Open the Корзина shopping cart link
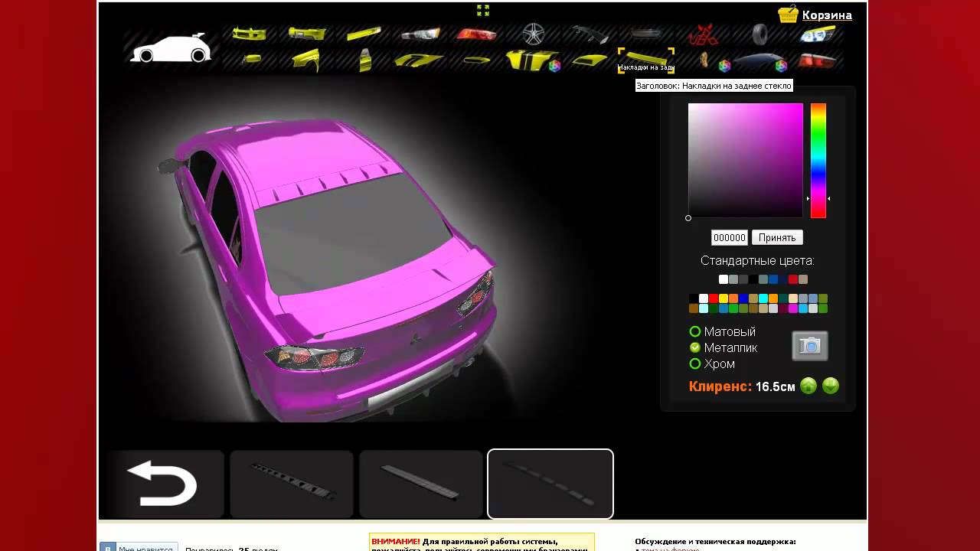This screenshot has width=980, height=551. pyautogui.click(x=827, y=15)
